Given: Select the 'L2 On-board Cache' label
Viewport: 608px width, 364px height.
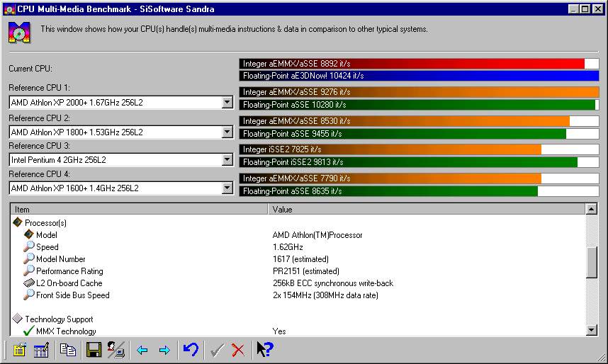Looking at the screenshot, I should (x=69, y=283).
